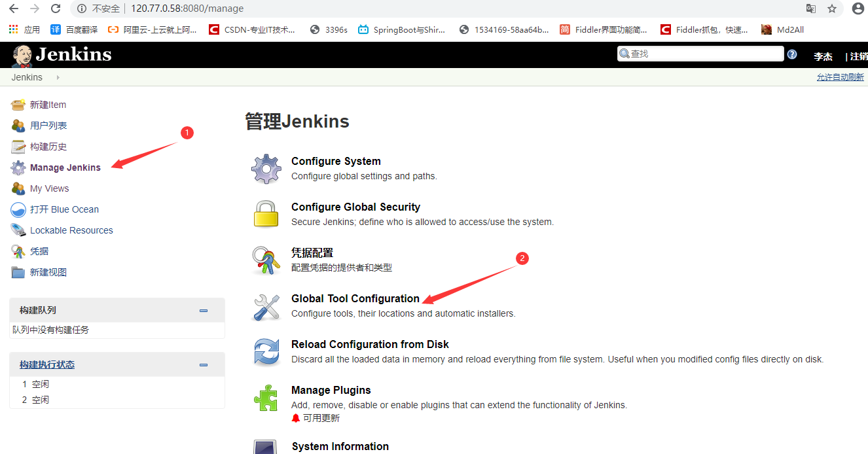Open the Chrome profile avatar
868x454 pixels.
(x=858, y=9)
